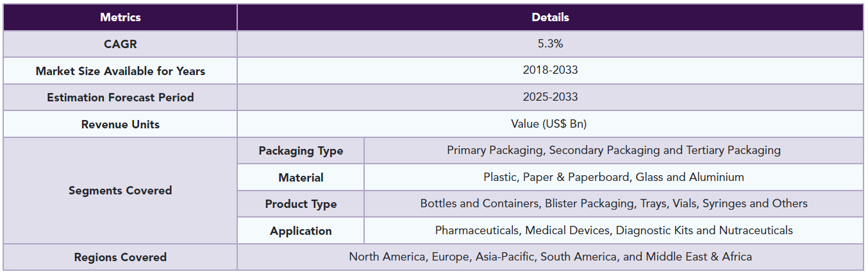Select Market Size Available for Years cell

pos(120,71)
